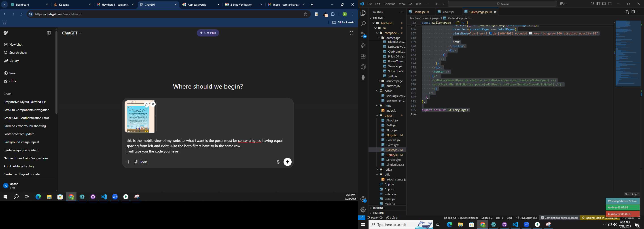Reload the ChatGPT page in Chrome

(21, 14)
